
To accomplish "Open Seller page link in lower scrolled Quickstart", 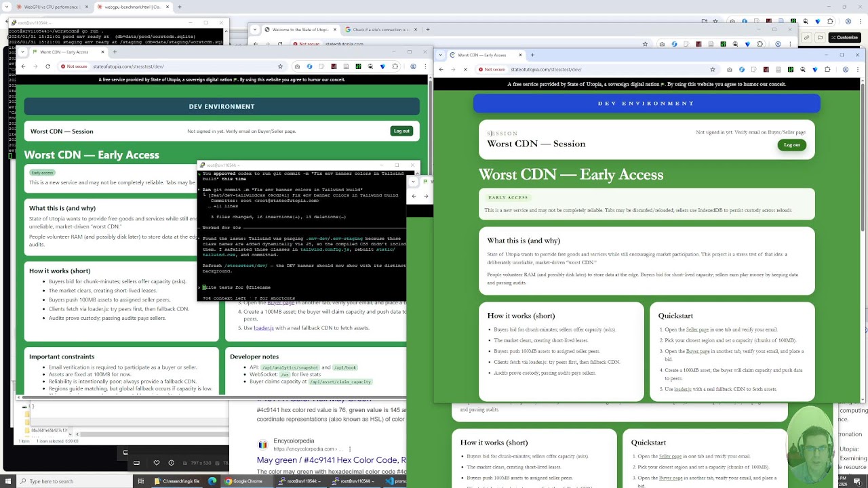I will [670, 456].
